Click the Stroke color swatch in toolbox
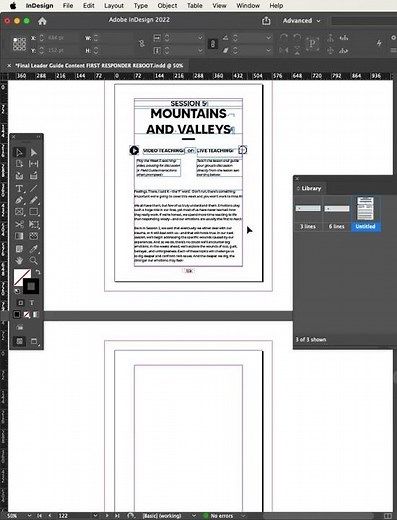 point(31,286)
